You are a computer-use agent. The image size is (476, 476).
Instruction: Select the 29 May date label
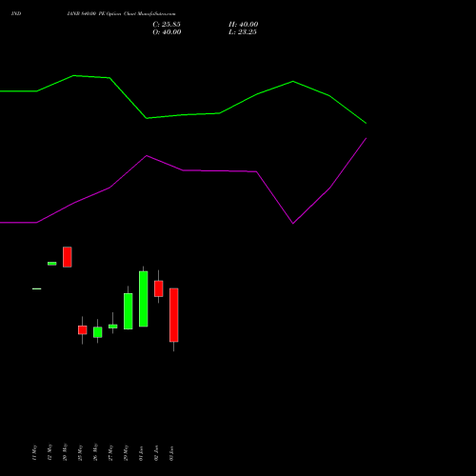(x=126, y=452)
